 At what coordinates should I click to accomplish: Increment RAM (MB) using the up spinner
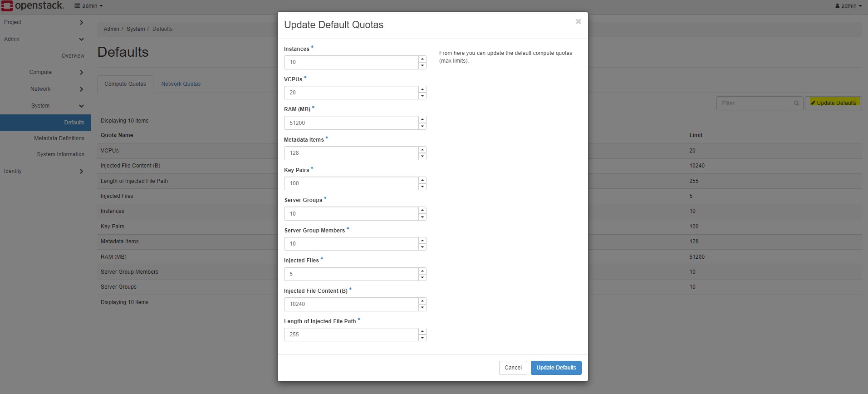tap(422, 119)
